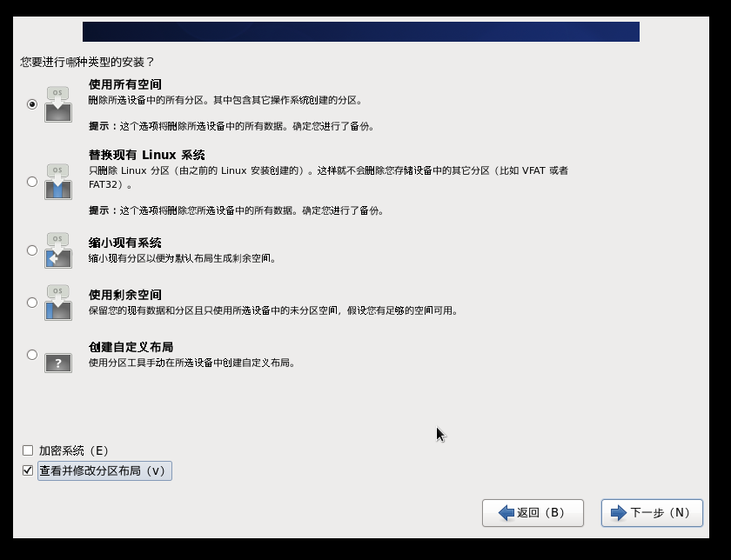Click the 使用剩余空间 disk icon

pyautogui.click(x=58, y=303)
